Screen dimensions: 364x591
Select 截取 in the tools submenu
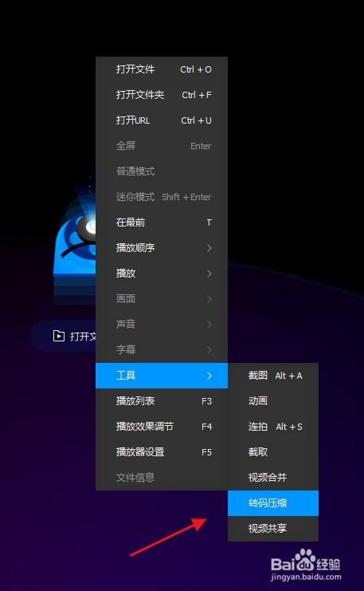(x=273, y=452)
